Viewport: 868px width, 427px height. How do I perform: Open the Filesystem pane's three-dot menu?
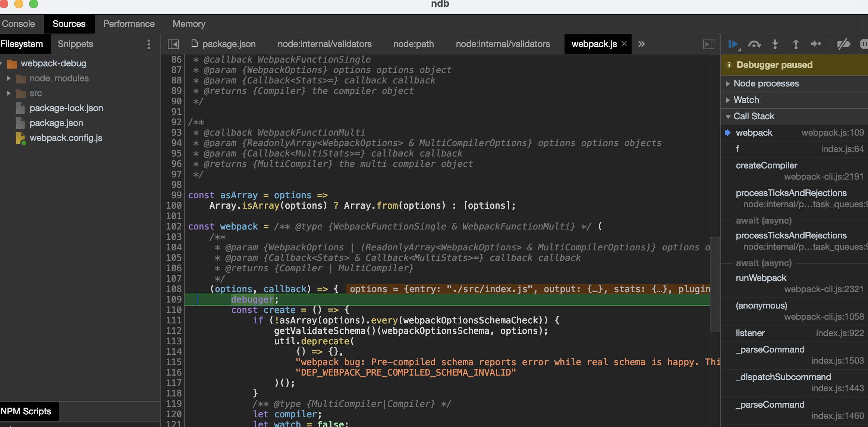pos(149,44)
